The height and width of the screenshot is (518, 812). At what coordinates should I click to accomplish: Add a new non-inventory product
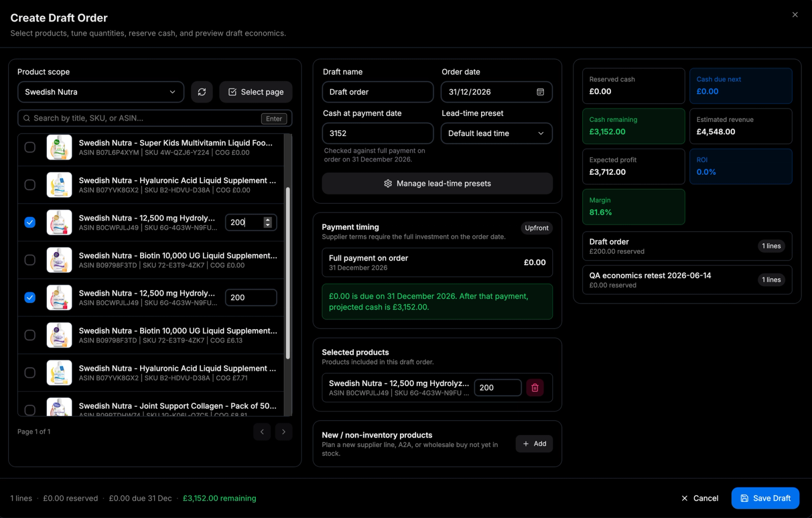tap(534, 444)
